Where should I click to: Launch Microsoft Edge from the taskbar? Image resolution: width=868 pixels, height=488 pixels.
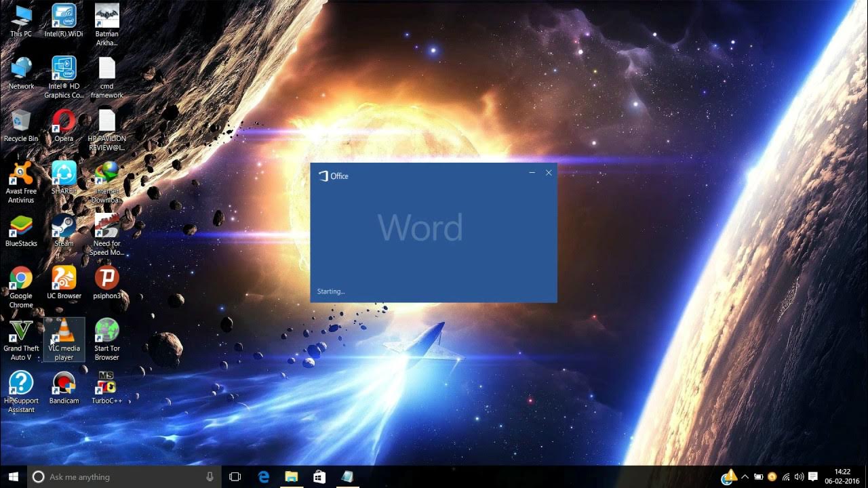tap(264, 477)
